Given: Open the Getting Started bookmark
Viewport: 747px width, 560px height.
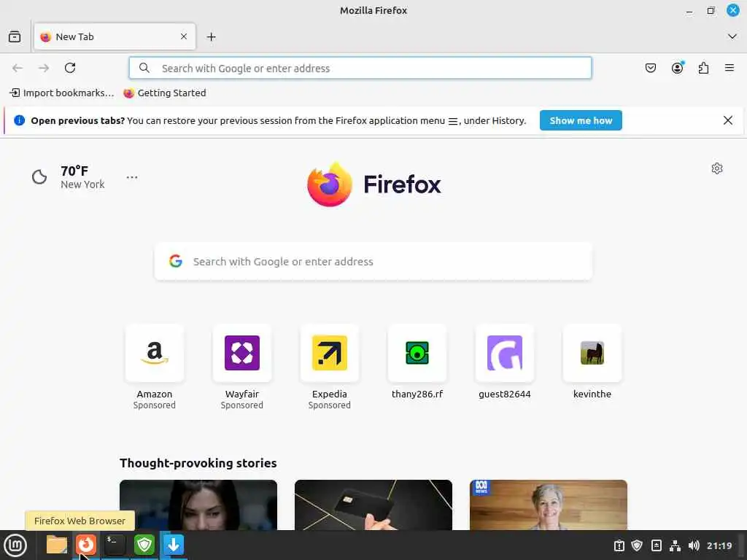Looking at the screenshot, I should click(x=165, y=93).
